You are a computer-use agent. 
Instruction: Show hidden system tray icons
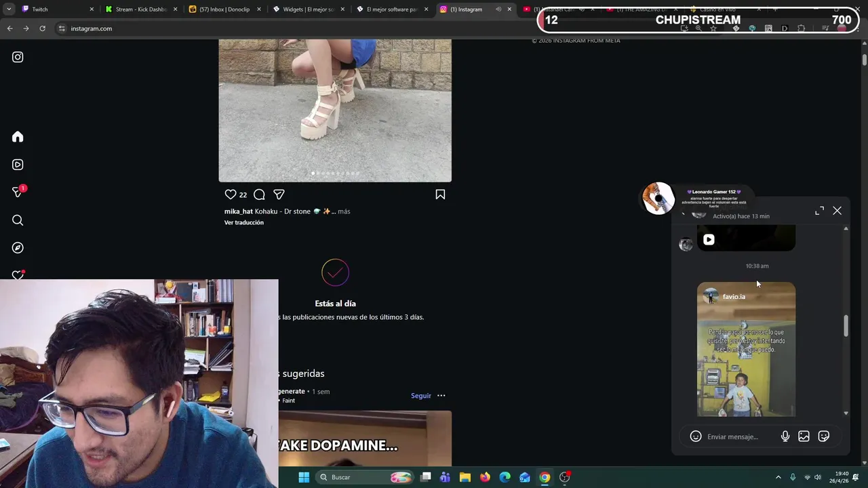[x=778, y=477]
